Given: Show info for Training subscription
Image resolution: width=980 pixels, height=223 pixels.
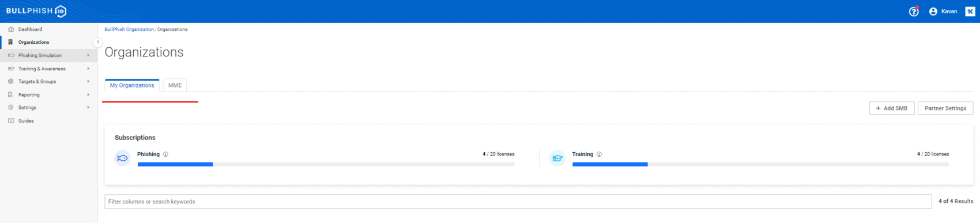Looking at the screenshot, I should click(x=599, y=154).
